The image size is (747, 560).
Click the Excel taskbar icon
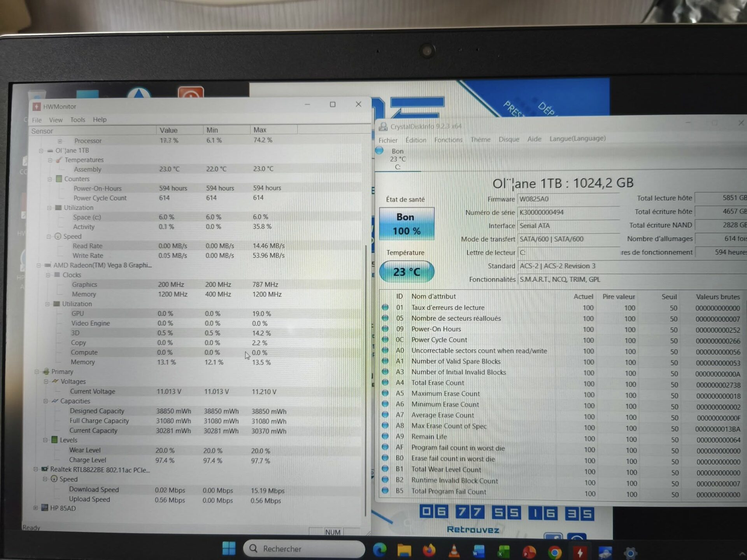coord(503,551)
